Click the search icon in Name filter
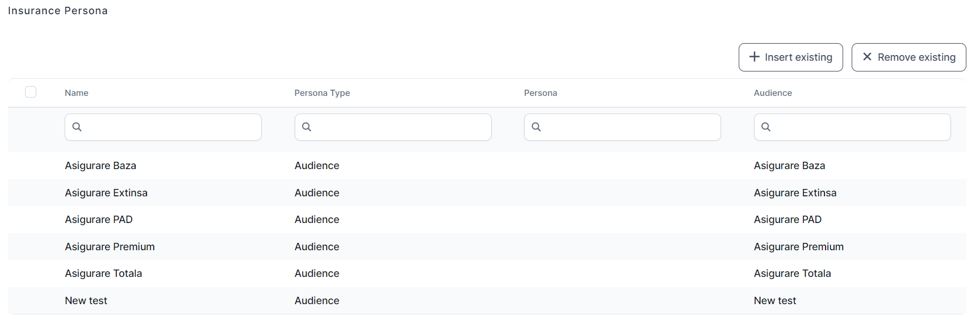980x324 pixels. pos(77,127)
